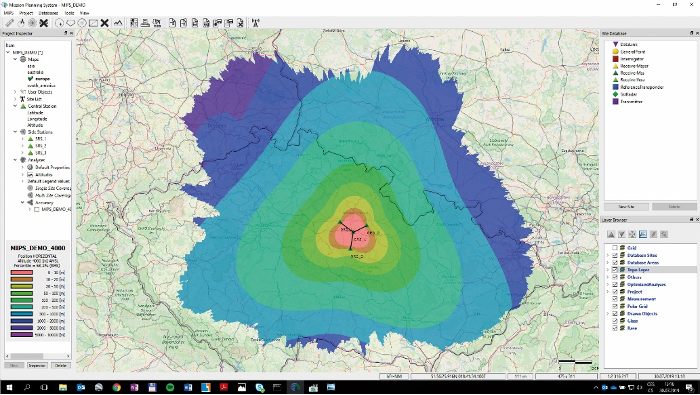This screenshot has width=700, height=395.
Task: Enable the Grid layer checkbox
Action: 615,248
